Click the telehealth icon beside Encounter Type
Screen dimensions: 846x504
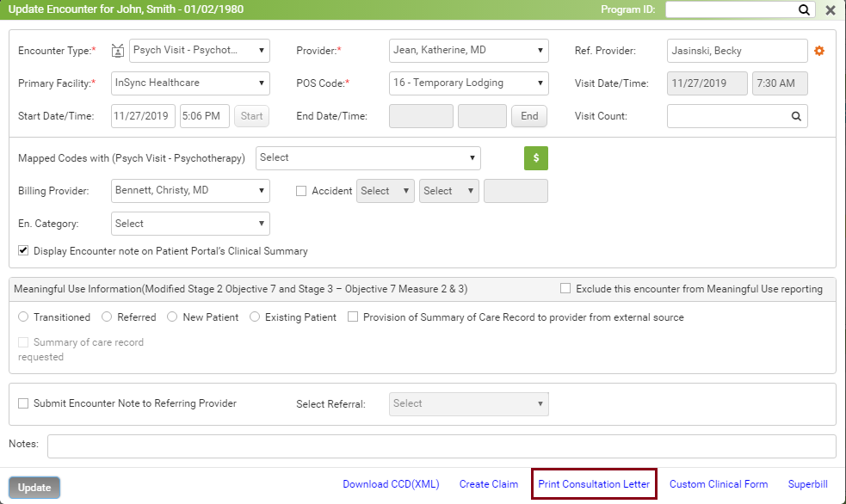pyautogui.click(x=118, y=51)
